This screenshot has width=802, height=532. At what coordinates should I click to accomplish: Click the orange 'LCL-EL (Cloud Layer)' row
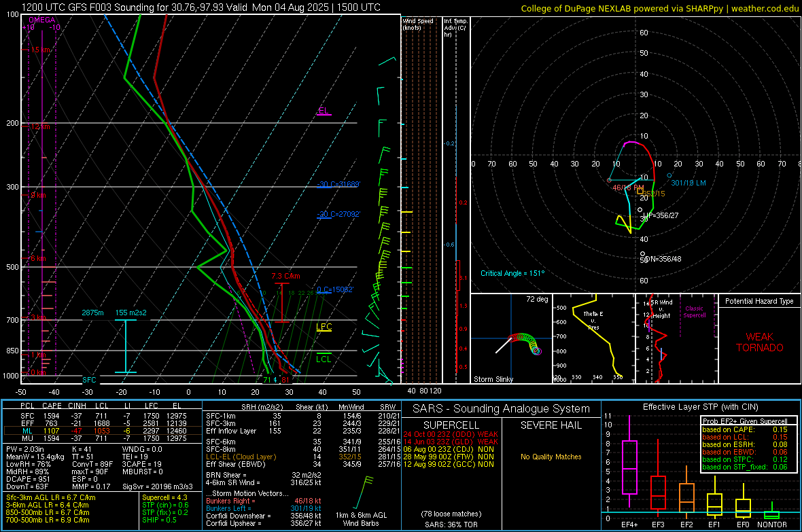pos(303,457)
